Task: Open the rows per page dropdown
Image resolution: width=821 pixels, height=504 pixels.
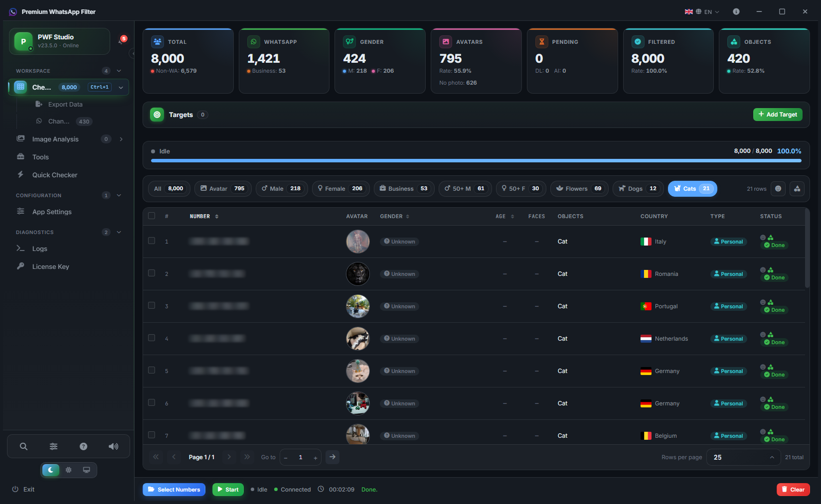Action: point(744,457)
